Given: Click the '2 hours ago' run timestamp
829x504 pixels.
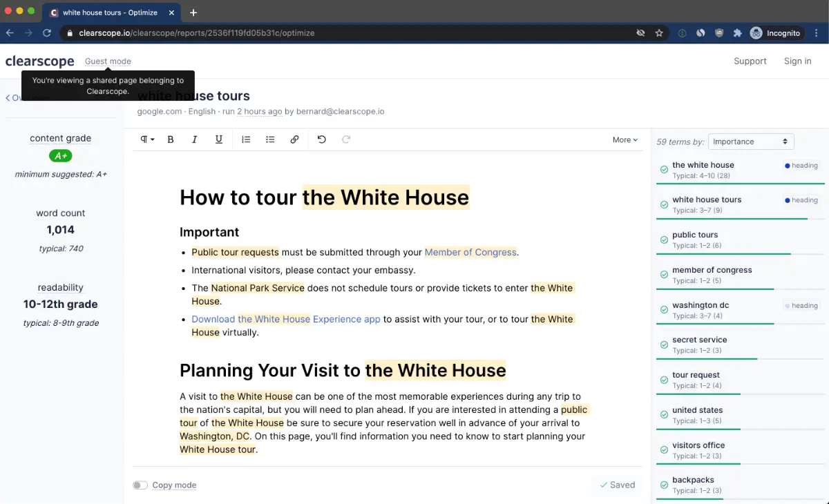Looking at the screenshot, I should click(x=259, y=111).
